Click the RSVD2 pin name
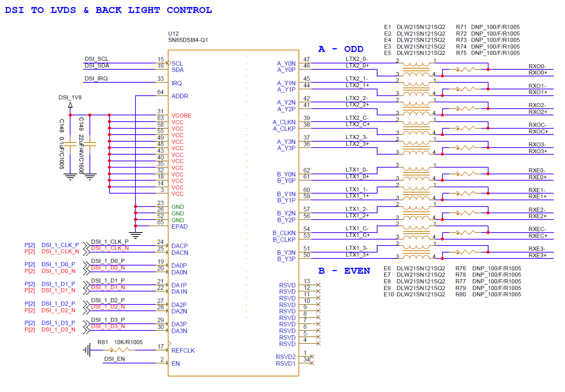Image resolution: width=565 pixels, height=392 pixels. click(286, 357)
